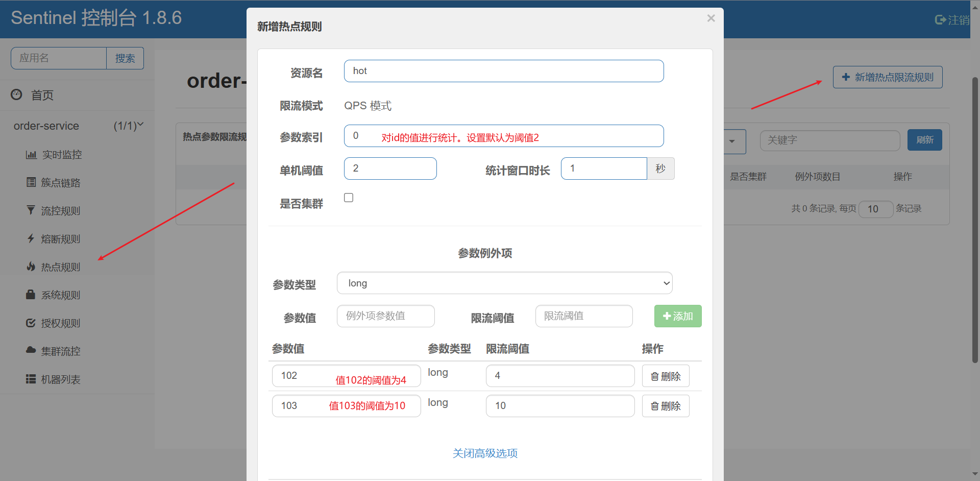Click the trash icon in the 103 row
The width and height of the screenshot is (980, 481).
point(654,406)
